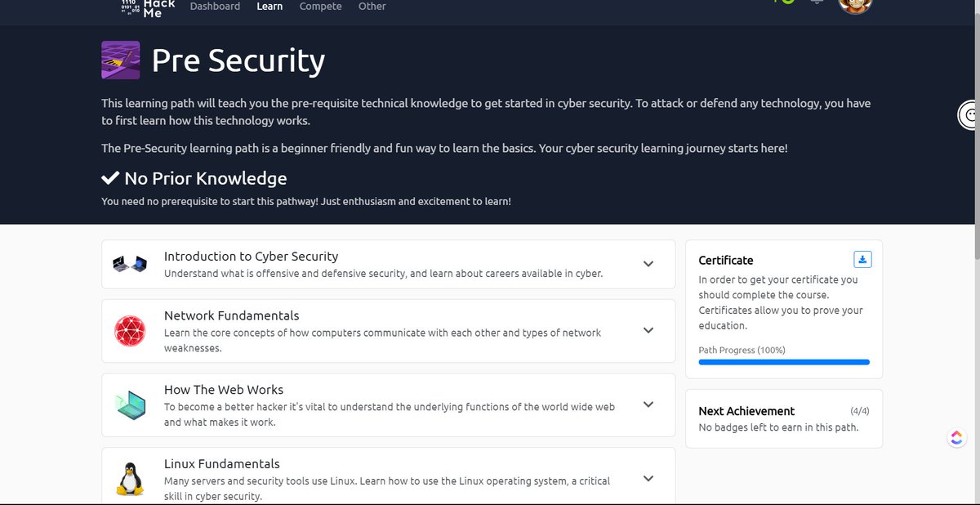Viewport: 980px width, 505px height.
Task: Expand the Linux Fundamentals section
Action: pyautogui.click(x=648, y=478)
